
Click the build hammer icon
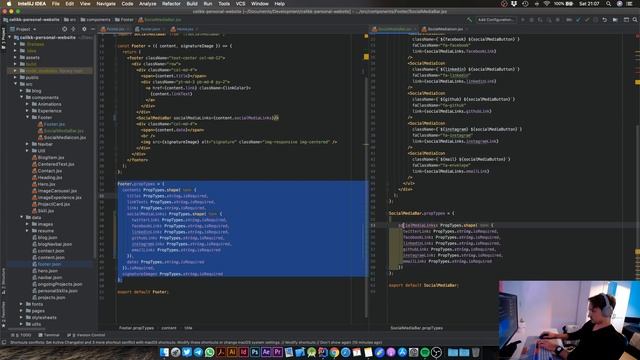pos(469,20)
